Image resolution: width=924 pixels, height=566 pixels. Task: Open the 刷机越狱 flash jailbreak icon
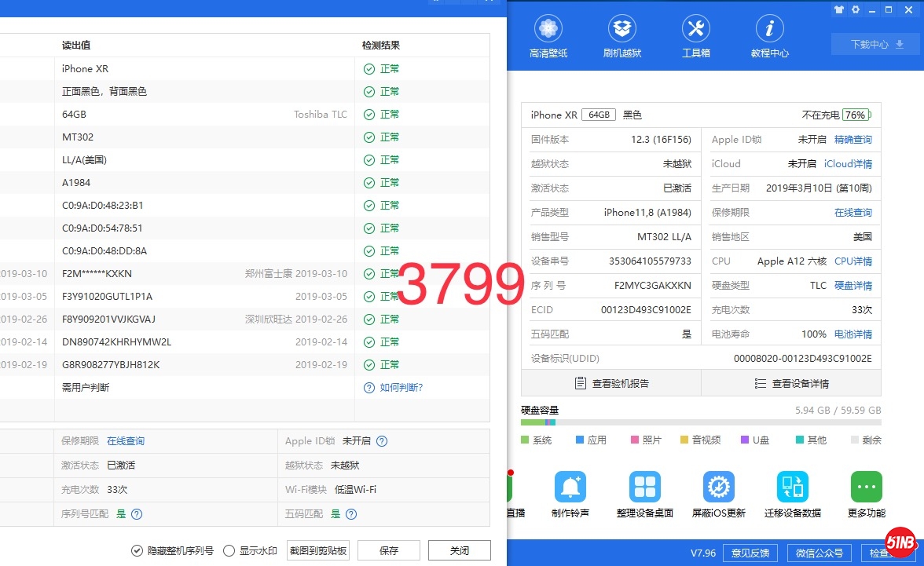[622, 31]
